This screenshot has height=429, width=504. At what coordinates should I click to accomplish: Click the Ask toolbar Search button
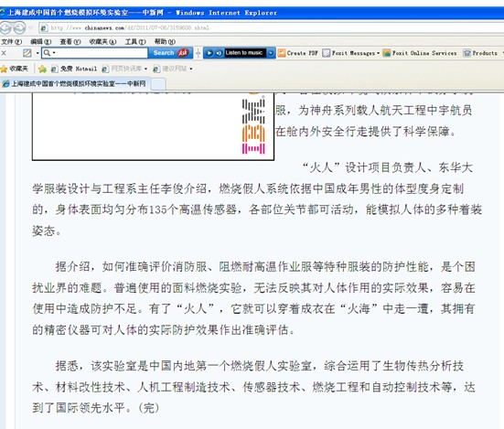(170, 53)
